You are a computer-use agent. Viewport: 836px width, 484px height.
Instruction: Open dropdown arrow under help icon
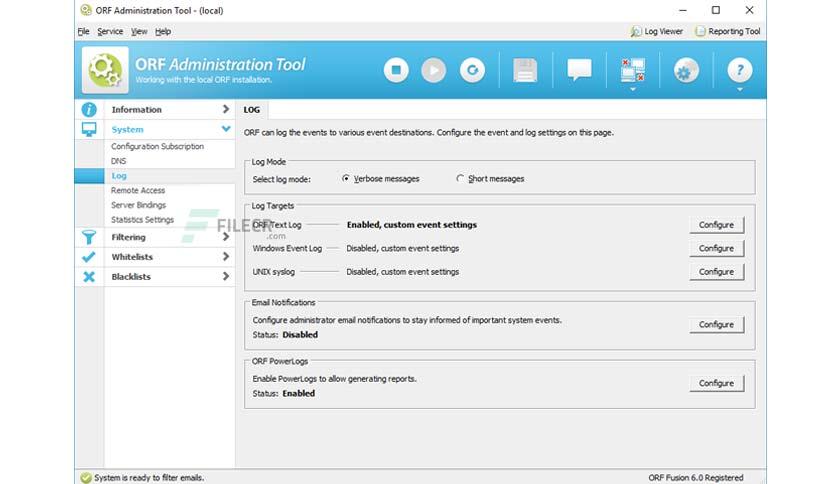click(739, 90)
